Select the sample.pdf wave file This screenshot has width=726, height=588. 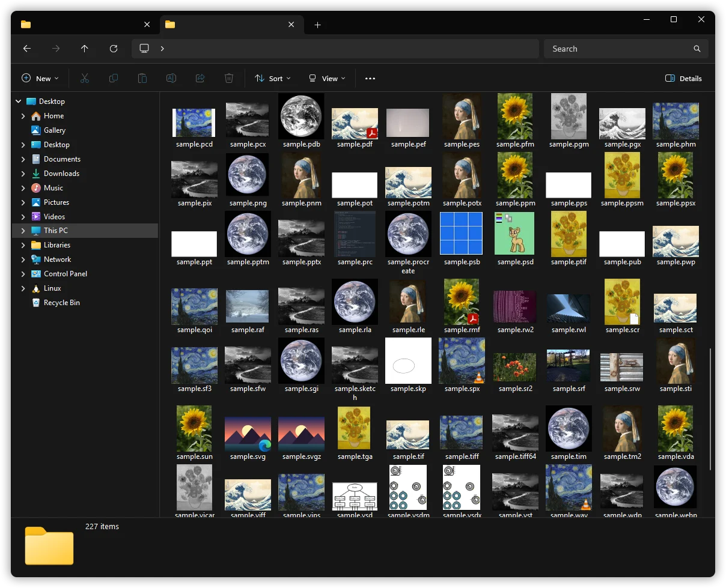click(x=355, y=123)
